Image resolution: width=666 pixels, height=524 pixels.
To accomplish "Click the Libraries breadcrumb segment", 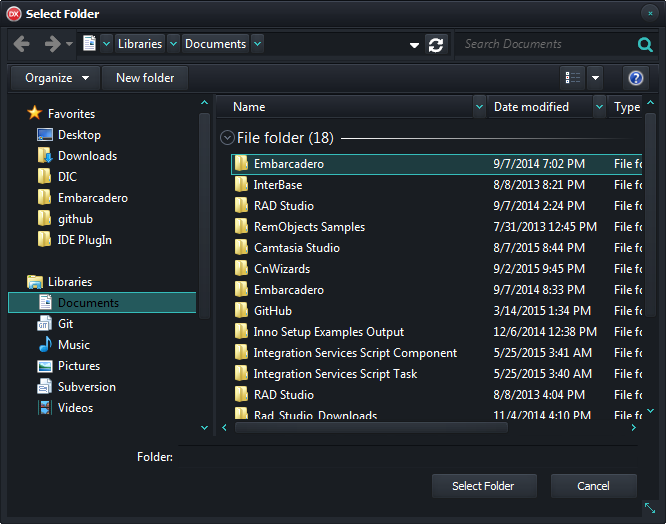I will (139, 44).
